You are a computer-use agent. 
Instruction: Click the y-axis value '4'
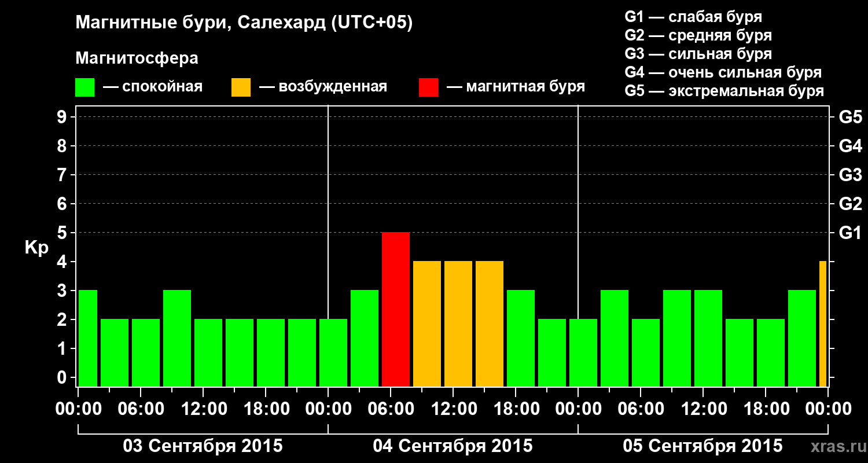(62, 262)
